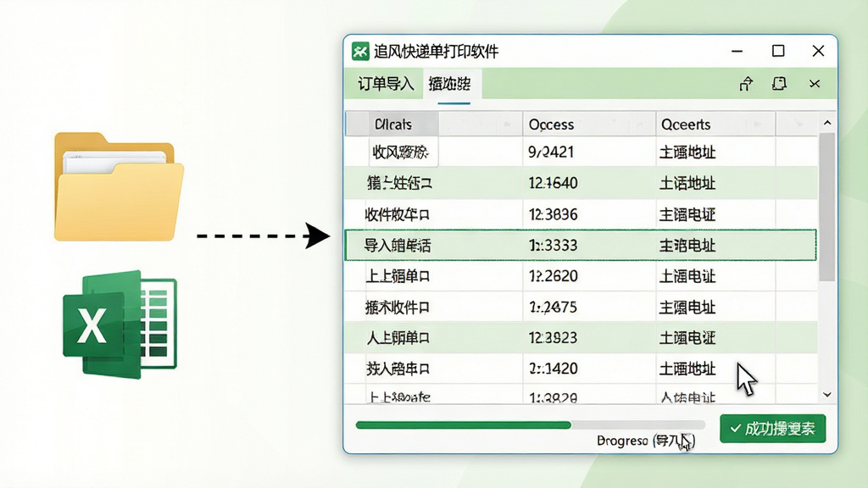Open the 订单导入 tab
Viewport: 868px width, 488px height.
point(386,84)
